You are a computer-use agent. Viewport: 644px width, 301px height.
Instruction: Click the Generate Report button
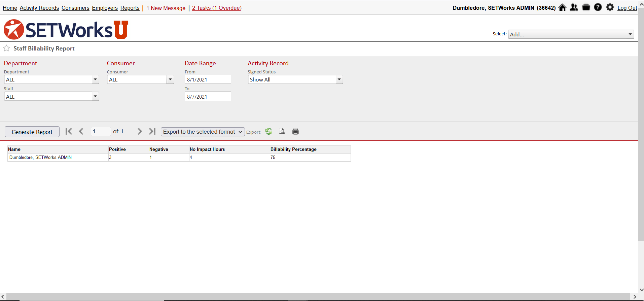pos(32,132)
